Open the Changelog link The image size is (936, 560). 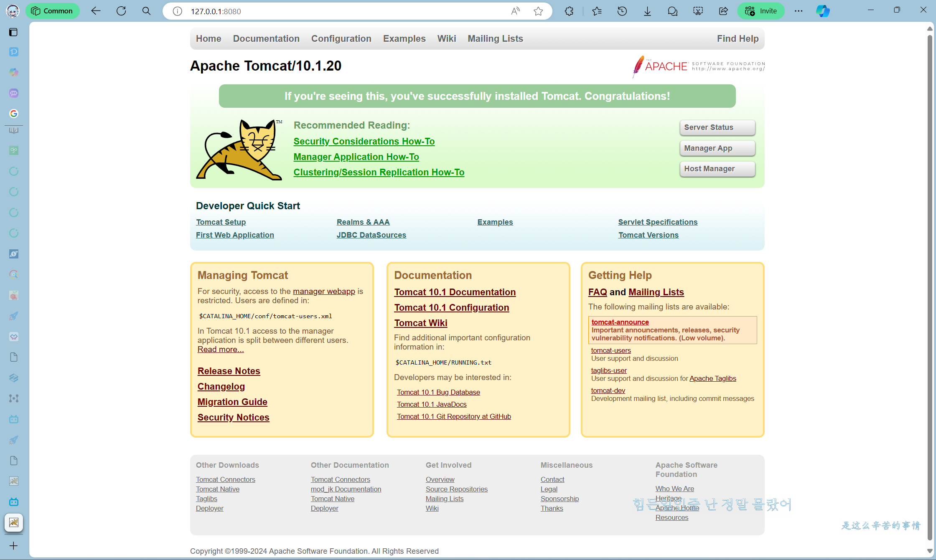pos(221,387)
